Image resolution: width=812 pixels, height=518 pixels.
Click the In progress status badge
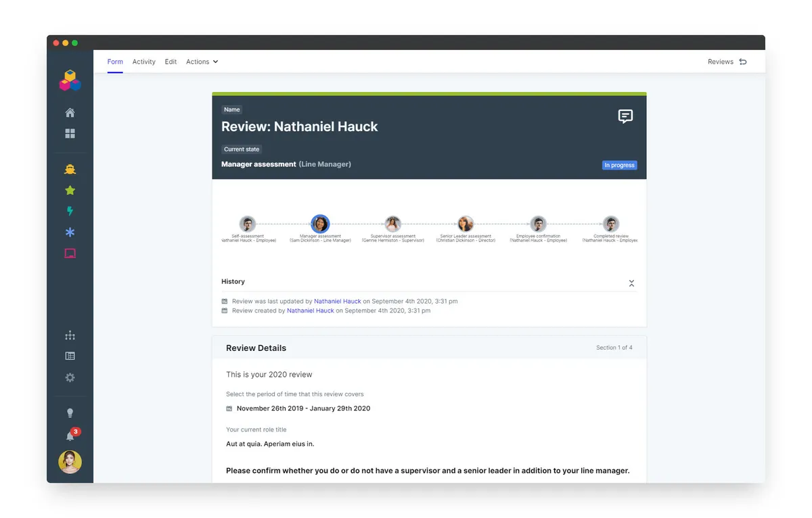(x=619, y=165)
